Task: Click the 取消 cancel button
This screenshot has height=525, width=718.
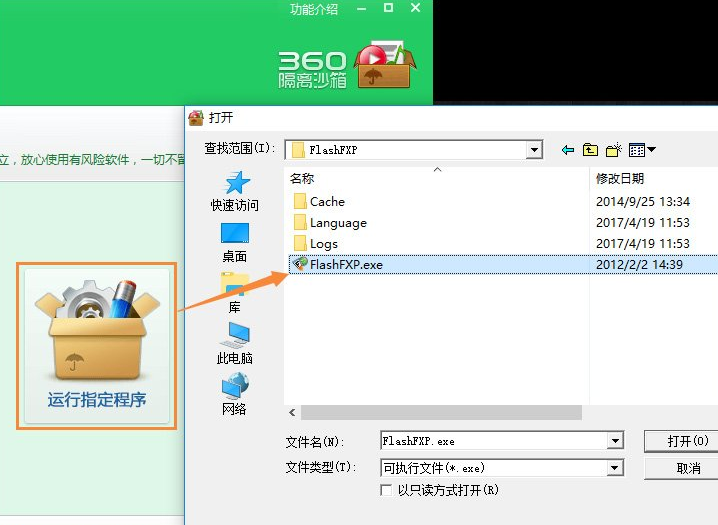Action: tap(682, 468)
